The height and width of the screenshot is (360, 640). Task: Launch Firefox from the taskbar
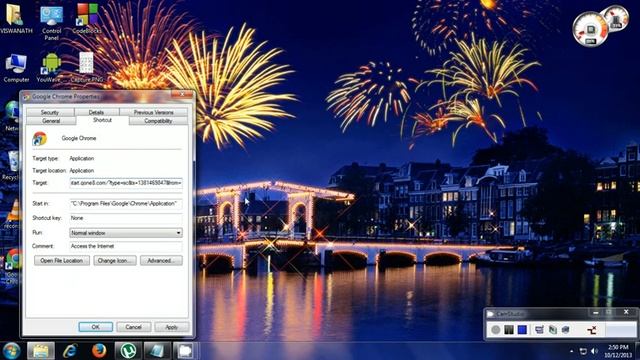coord(99,351)
